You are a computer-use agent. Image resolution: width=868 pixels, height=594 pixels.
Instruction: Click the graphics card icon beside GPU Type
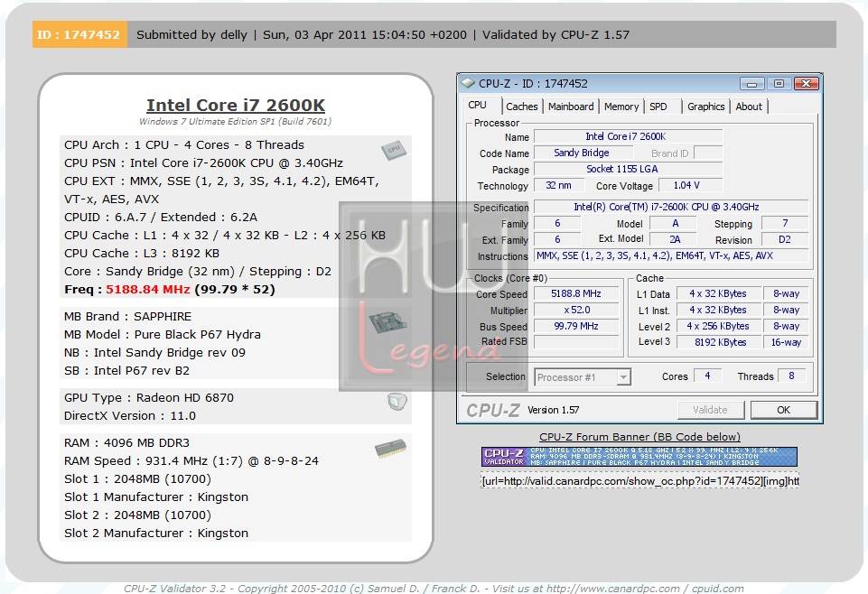click(x=397, y=402)
